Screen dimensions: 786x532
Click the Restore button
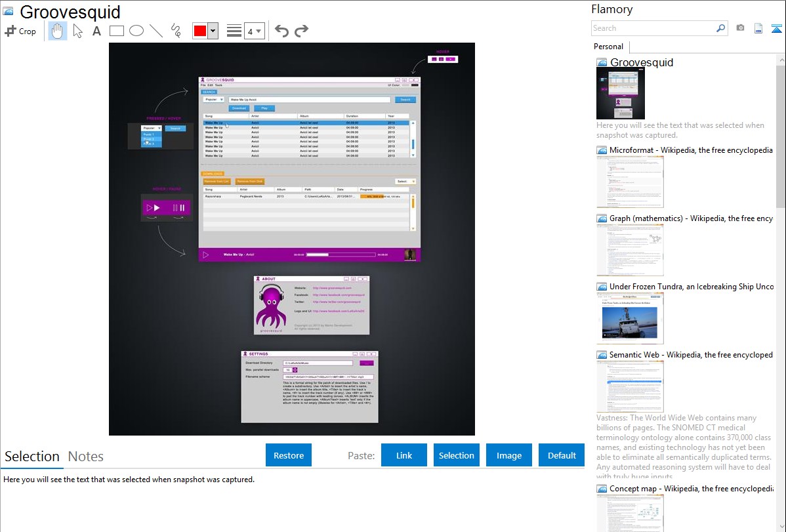[x=289, y=455]
